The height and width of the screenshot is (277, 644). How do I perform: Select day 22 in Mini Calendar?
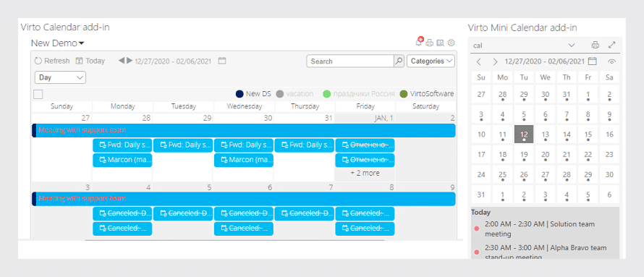tap(588, 155)
